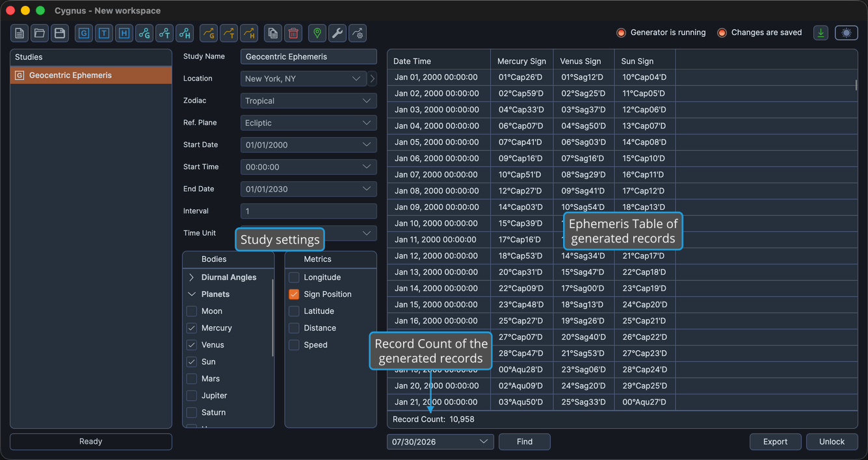
Task: Collapse the Planets group
Action: (x=192, y=294)
